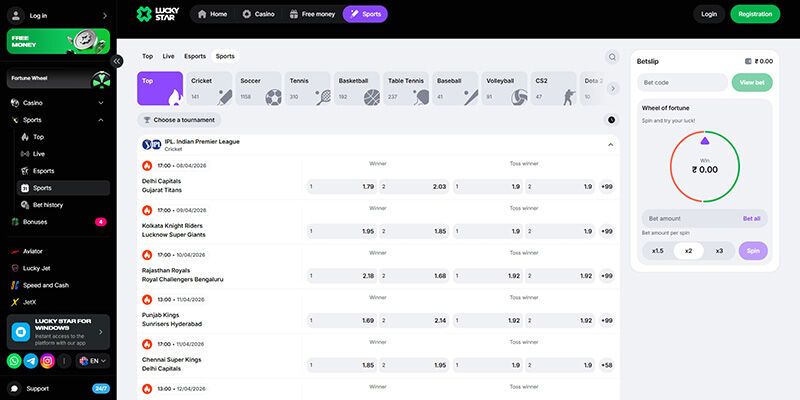Image resolution: width=800 pixels, height=400 pixels.
Task: Pick Royal Challengers Bengaluru odds 1.68
Action: [x=414, y=276]
